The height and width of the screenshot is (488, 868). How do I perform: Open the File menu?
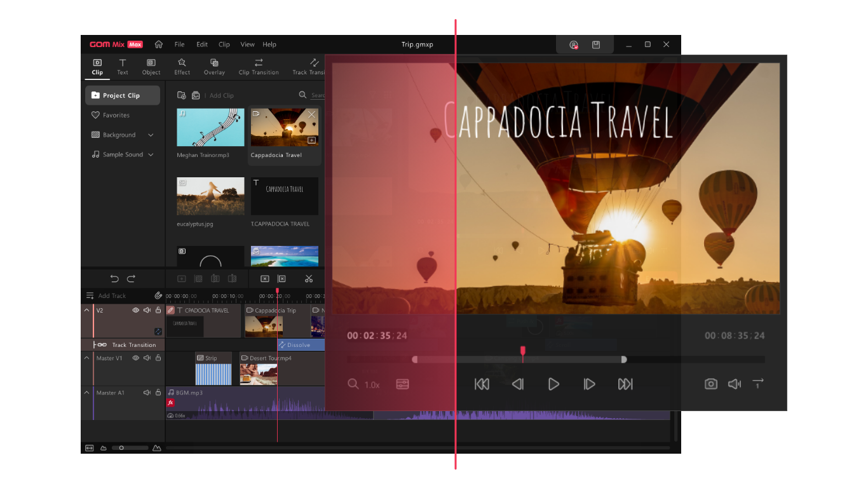180,44
